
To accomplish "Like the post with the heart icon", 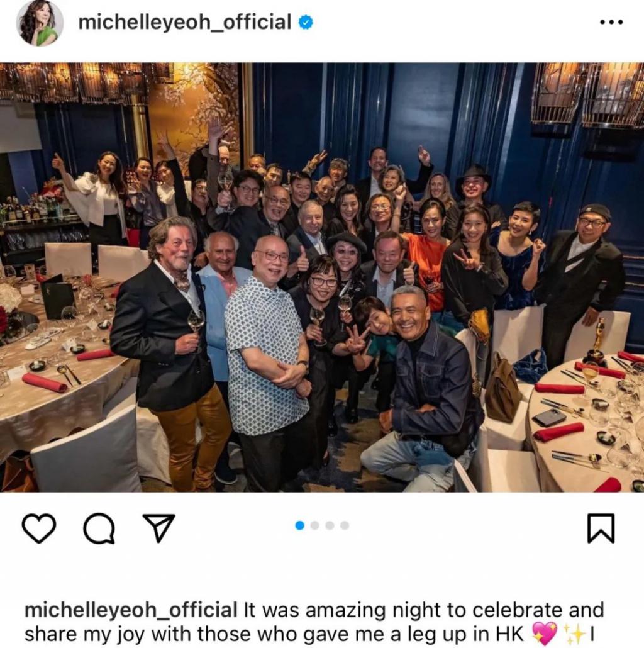I will point(39,528).
